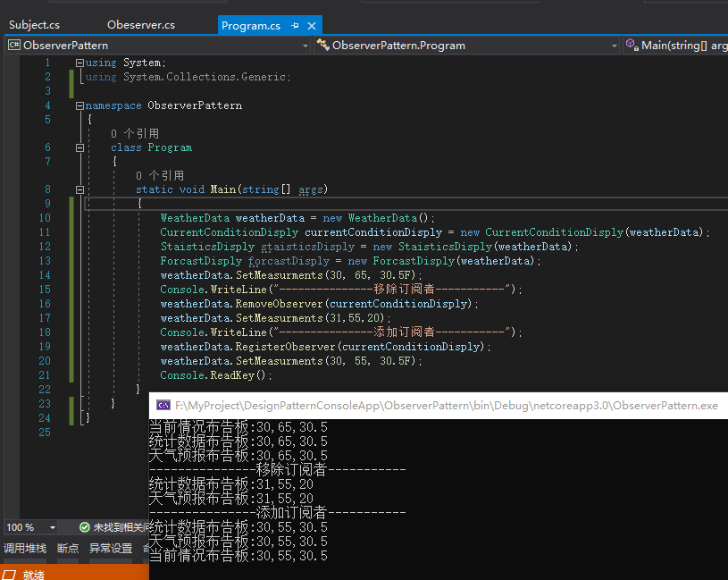Click the 移除订阅者 string literal on line 15
The image size is (728, 580).
(x=392, y=290)
